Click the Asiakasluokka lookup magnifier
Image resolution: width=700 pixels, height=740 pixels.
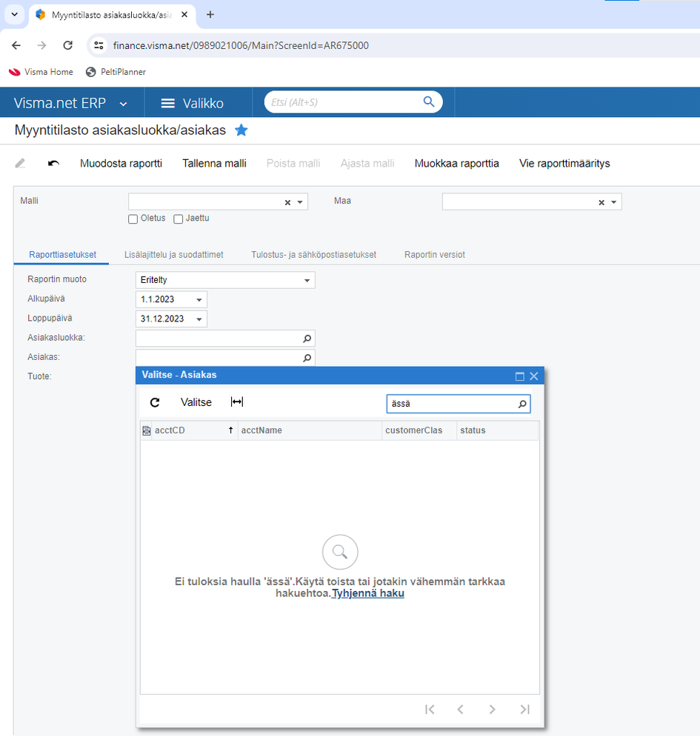tap(307, 339)
